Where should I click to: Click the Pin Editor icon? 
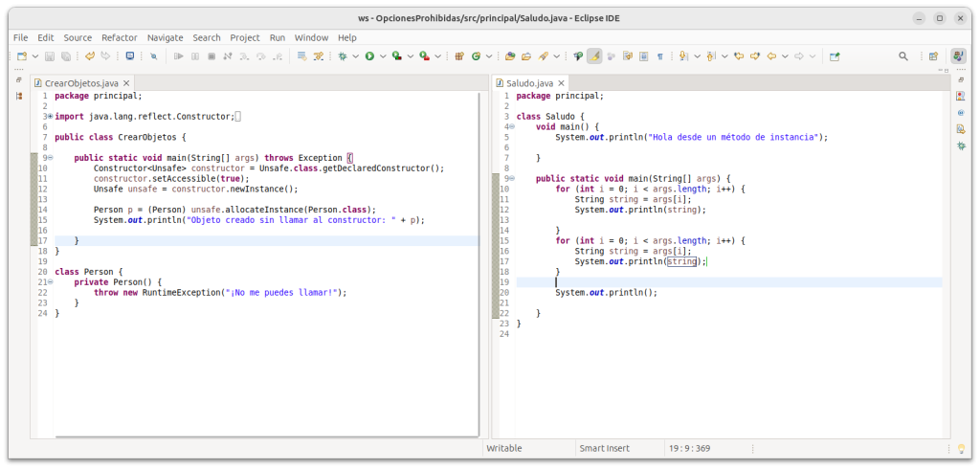click(x=835, y=56)
